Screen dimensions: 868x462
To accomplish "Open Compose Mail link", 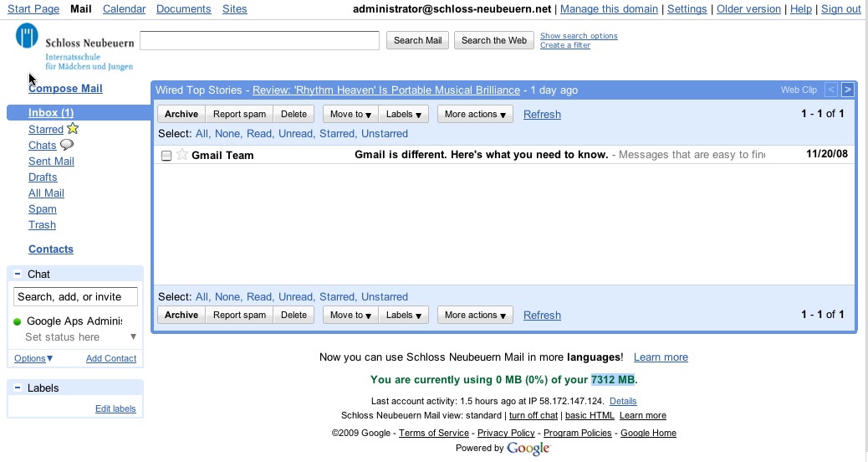I will click(x=65, y=88).
